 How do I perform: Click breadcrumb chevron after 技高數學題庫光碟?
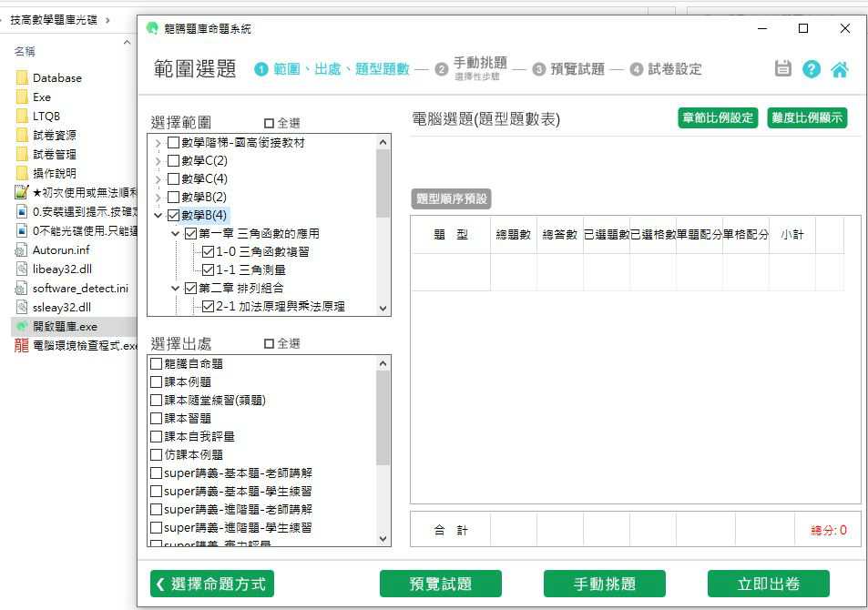(107, 20)
